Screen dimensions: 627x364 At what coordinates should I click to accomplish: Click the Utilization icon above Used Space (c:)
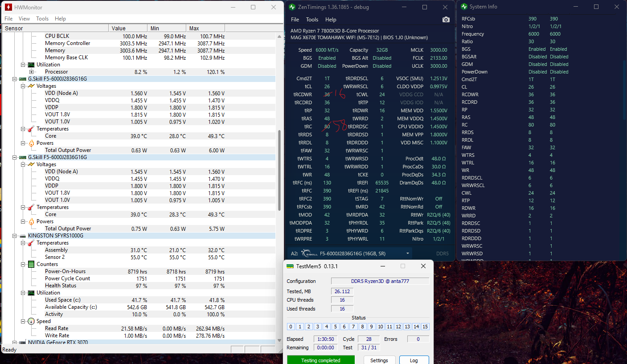click(31, 293)
